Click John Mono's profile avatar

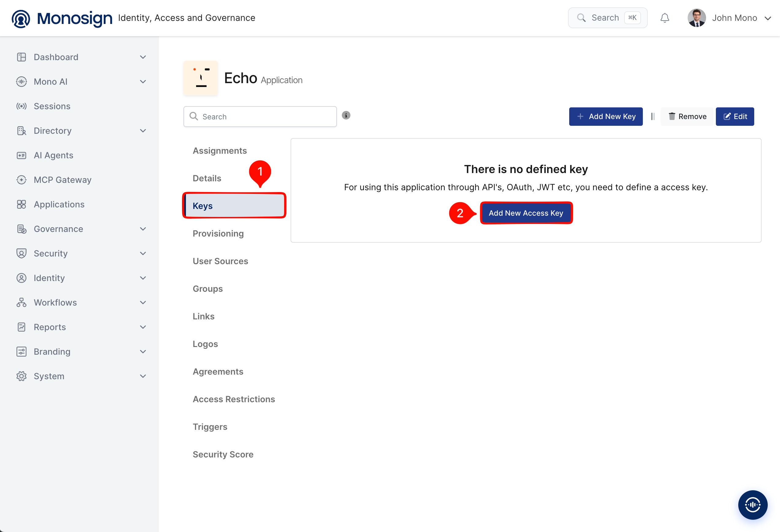coord(697,18)
